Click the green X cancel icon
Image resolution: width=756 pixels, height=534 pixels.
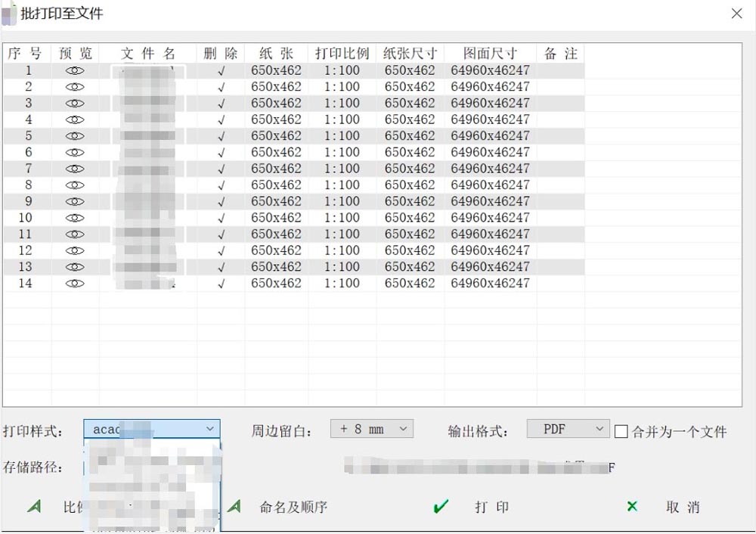(632, 507)
